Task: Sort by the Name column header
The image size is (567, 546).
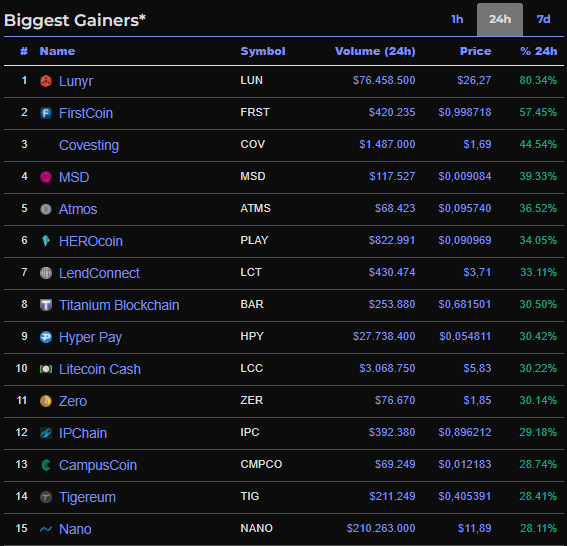Action: 57,51
